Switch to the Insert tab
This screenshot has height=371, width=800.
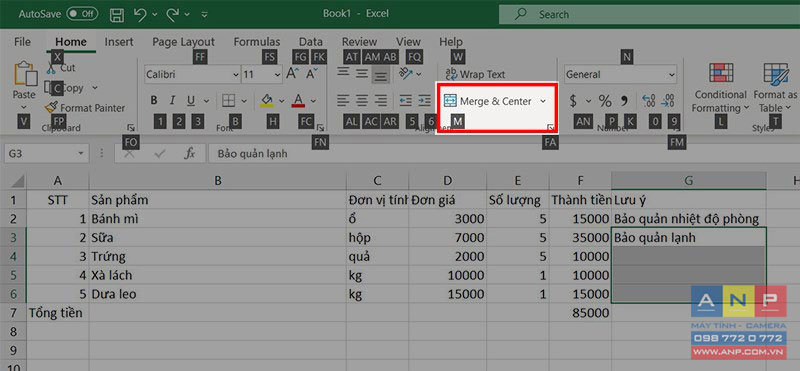click(x=119, y=42)
